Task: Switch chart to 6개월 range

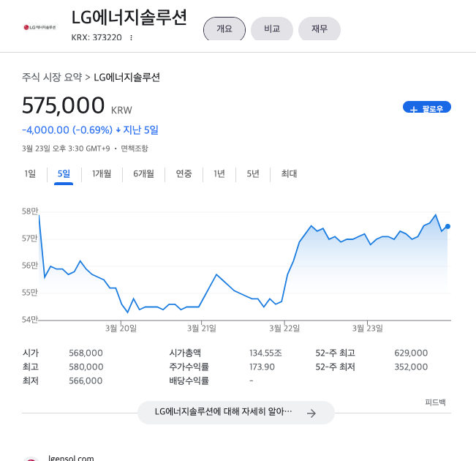Action: tap(143, 173)
